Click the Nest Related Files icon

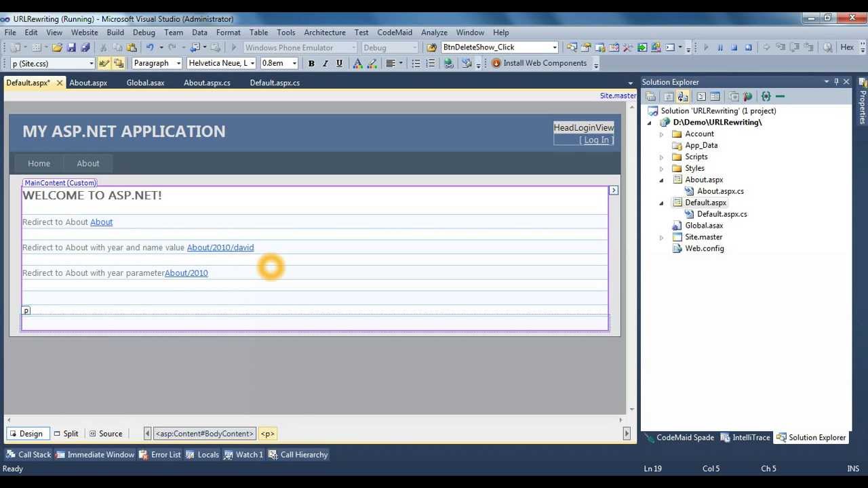coord(683,96)
